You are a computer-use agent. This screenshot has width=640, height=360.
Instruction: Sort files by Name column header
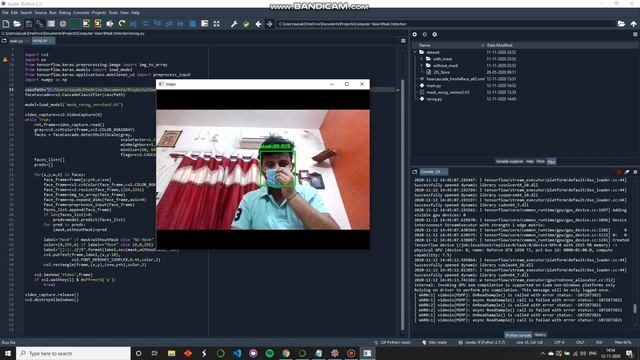click(424, 45)
